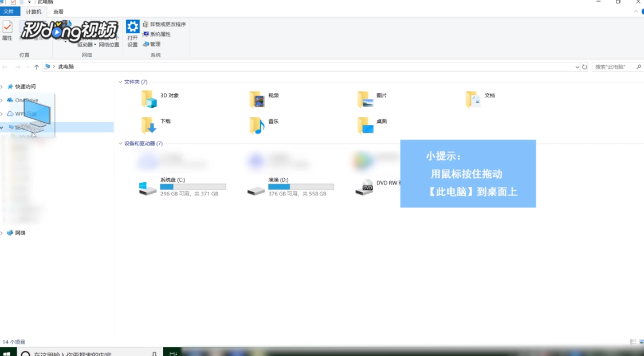Click the "296 GB 可用, 共 371 GB" text
This screenshot has width=644, height=356.
[x=189, y=194]
